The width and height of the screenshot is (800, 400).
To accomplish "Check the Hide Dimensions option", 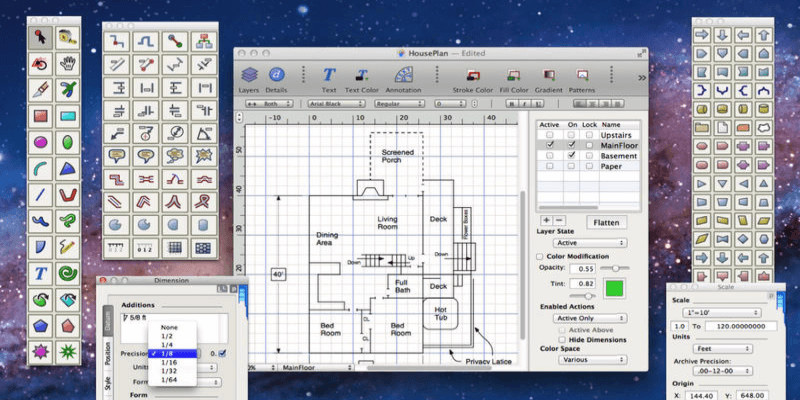I will [x=562, y=340].
